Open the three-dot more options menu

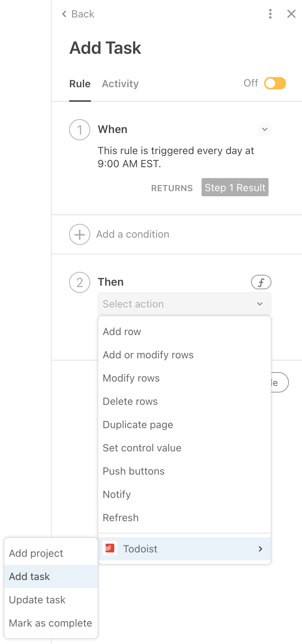tap(270, 14)
